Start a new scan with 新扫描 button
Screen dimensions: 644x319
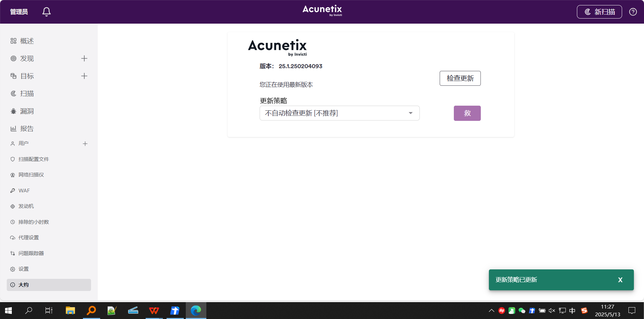[599, 12]
